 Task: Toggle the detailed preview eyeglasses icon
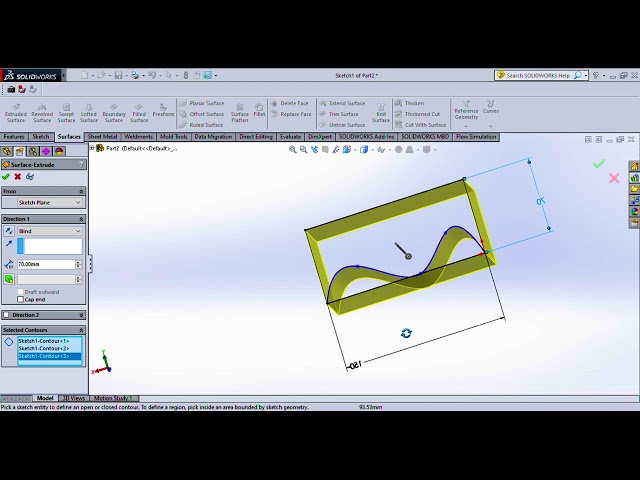30,177
